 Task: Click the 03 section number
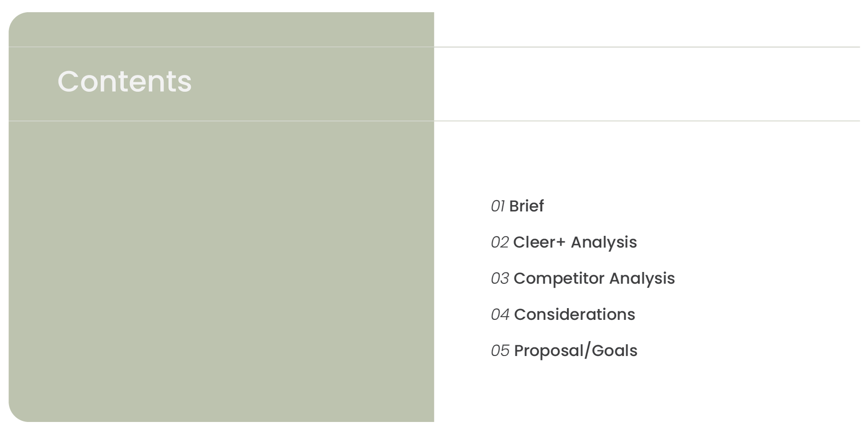(x=500, y=279)
